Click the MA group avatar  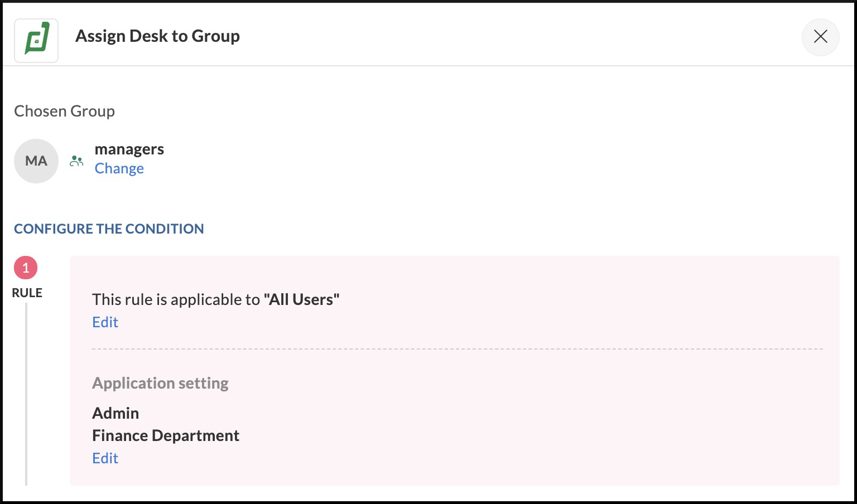36,161
